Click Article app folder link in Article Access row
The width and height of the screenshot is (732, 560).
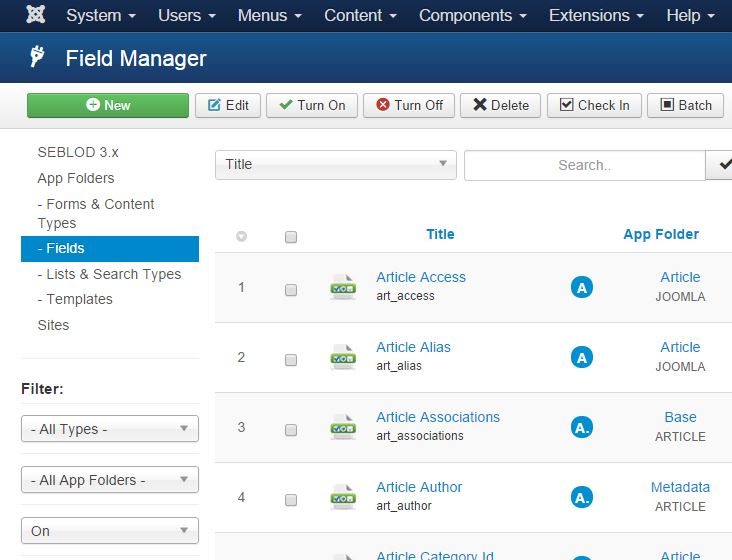click(x=680, y=277)
